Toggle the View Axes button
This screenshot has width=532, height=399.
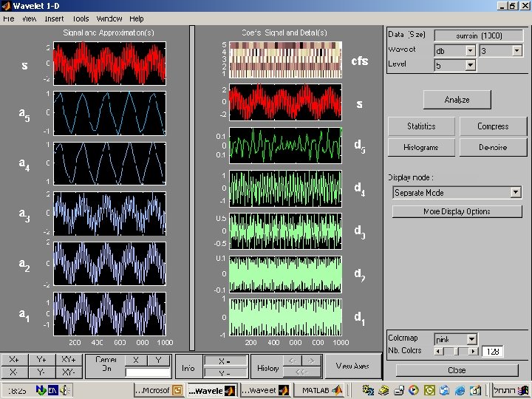click(352, 366)
